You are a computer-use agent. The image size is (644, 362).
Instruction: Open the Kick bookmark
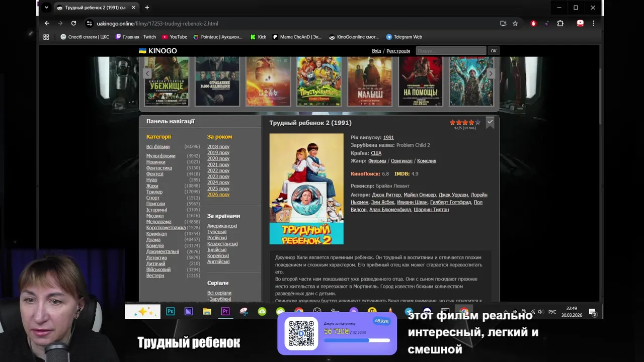tap(259, 37)
